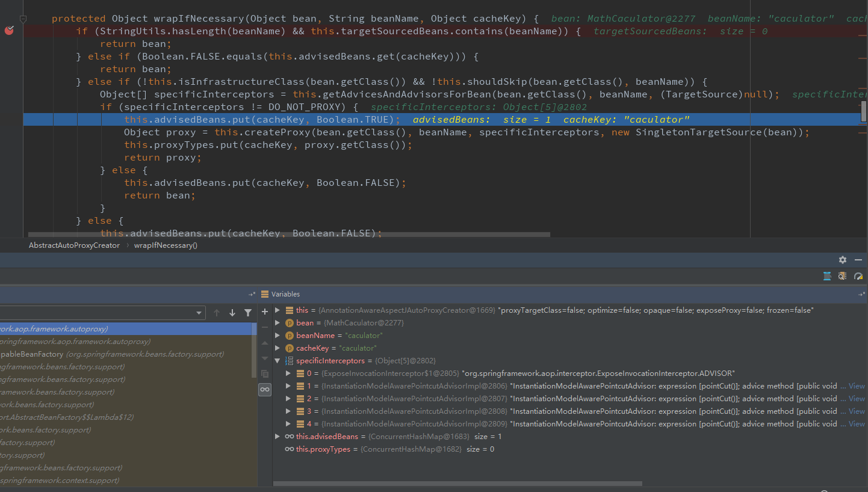This screenshot has width=868, height=492.
Task: Select the AbstractBeanFactory$$Lambda$12 stack frame
Action: coord(128,417)
